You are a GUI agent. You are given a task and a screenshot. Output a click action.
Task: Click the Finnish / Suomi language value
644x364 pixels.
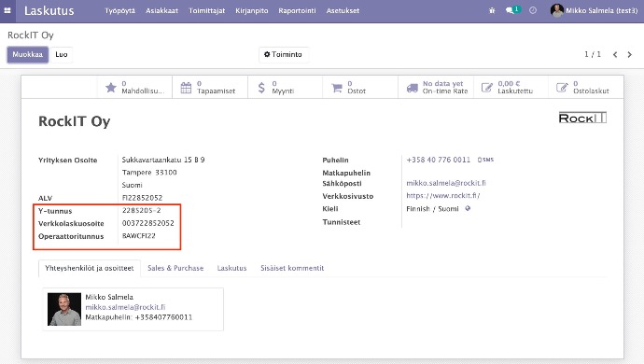point(432,209)
